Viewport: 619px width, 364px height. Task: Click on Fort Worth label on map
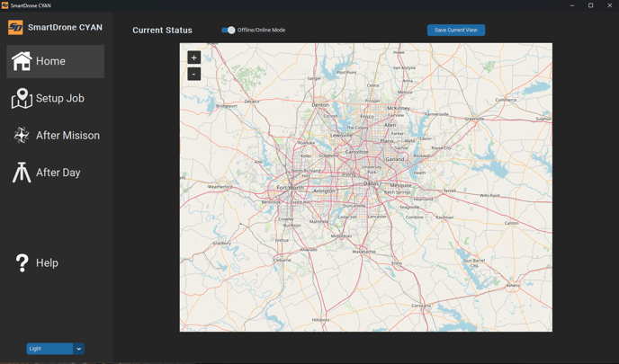(290, 188)
